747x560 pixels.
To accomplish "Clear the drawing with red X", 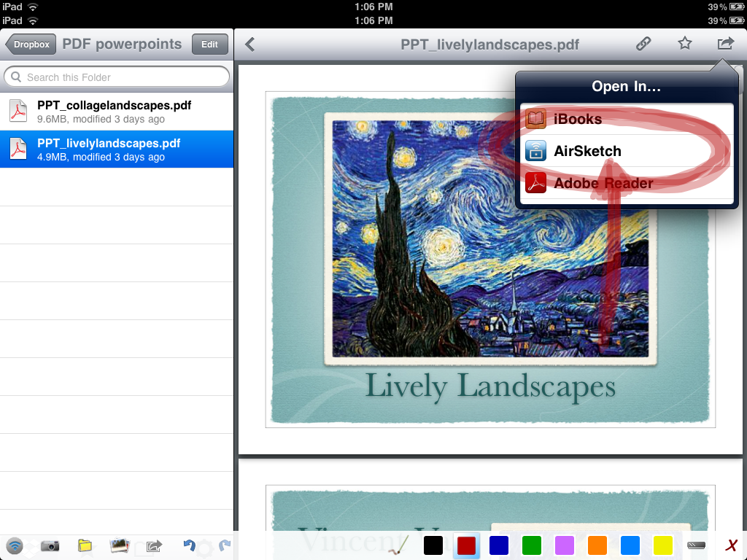I will [731, 545].
